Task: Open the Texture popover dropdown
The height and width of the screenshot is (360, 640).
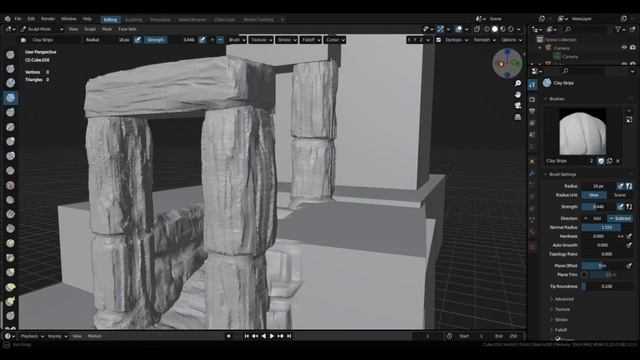Action: [261, 40]
